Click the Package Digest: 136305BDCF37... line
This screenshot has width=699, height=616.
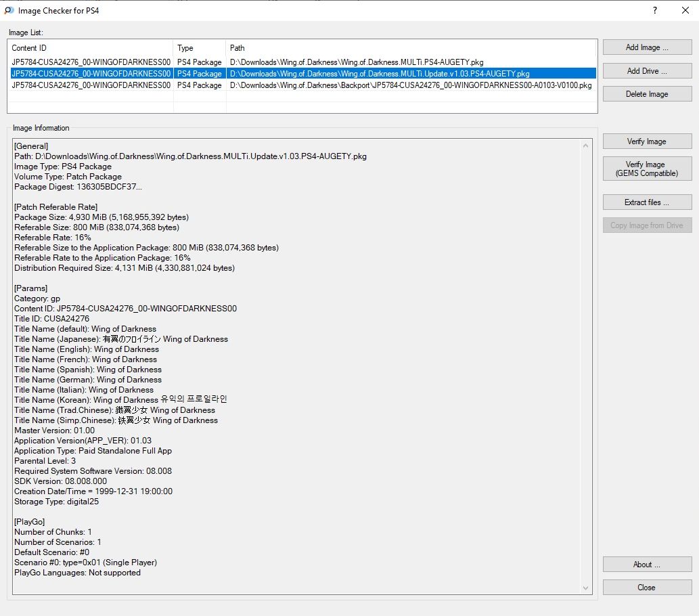[78, 186]
